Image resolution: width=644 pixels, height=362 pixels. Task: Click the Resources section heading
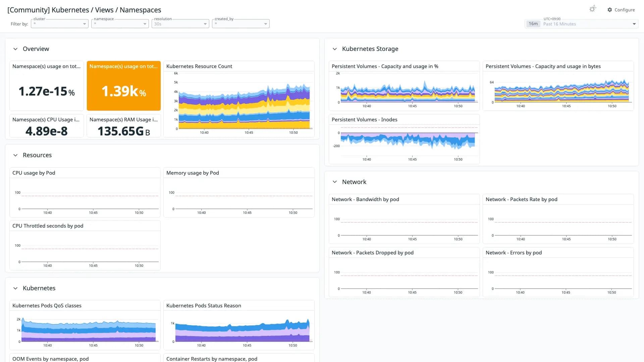tap(37, 155)
